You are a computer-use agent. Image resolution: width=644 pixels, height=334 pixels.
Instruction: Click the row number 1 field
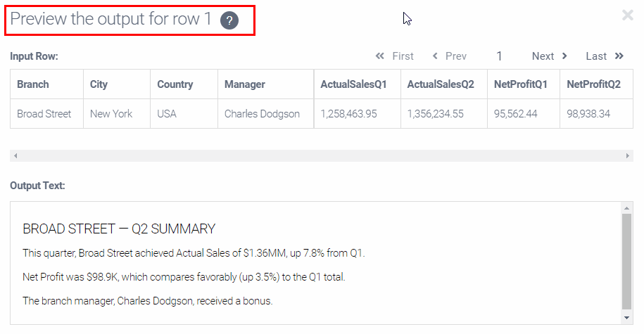(x=499, y=56)
